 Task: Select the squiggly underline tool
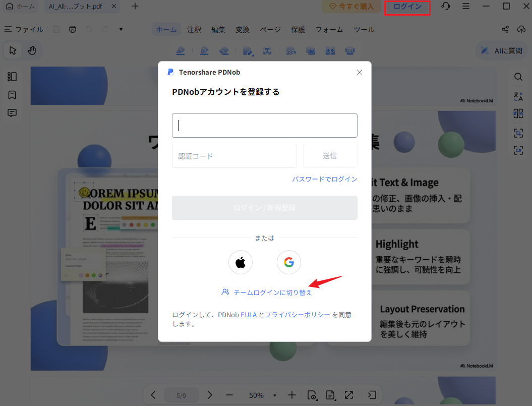coord(204,51)
